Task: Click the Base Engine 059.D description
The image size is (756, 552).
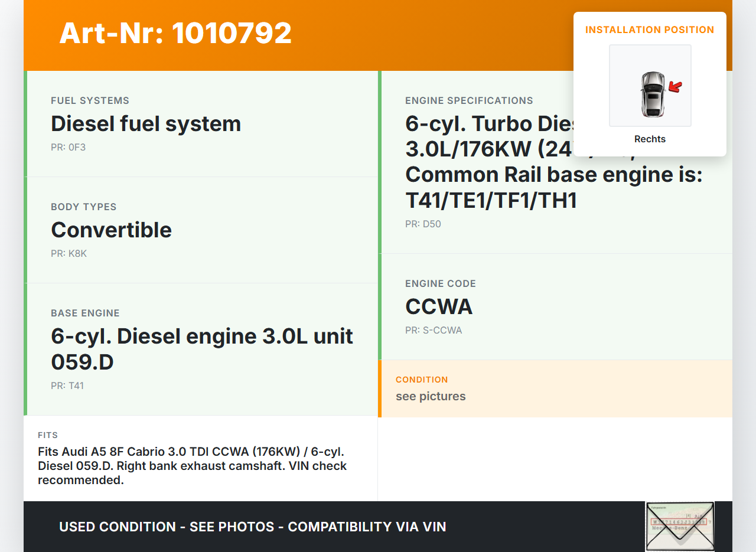Action: tap(202, 348)
